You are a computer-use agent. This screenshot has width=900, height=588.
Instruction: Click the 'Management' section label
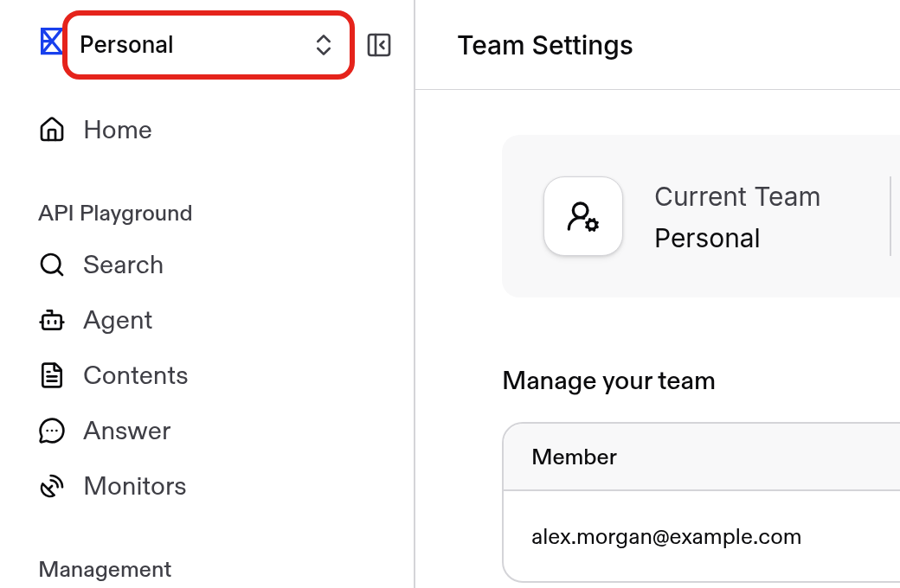(x=105, y=570)
